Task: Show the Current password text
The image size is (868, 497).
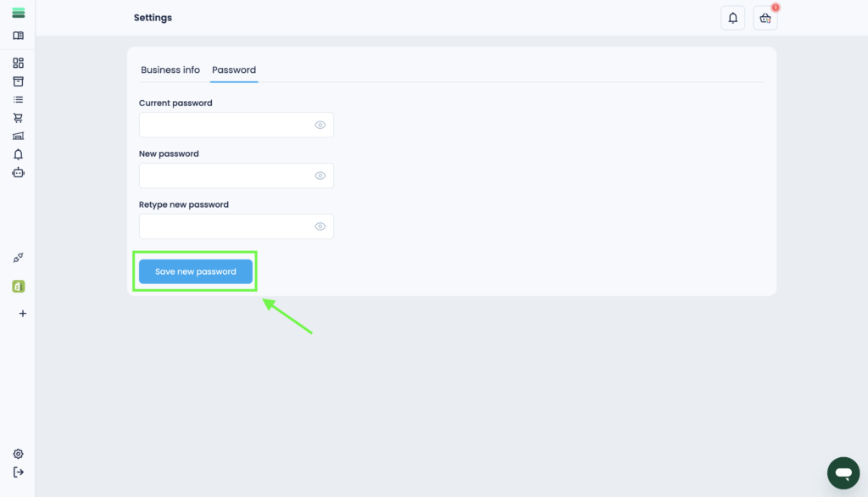Action: 320,125
